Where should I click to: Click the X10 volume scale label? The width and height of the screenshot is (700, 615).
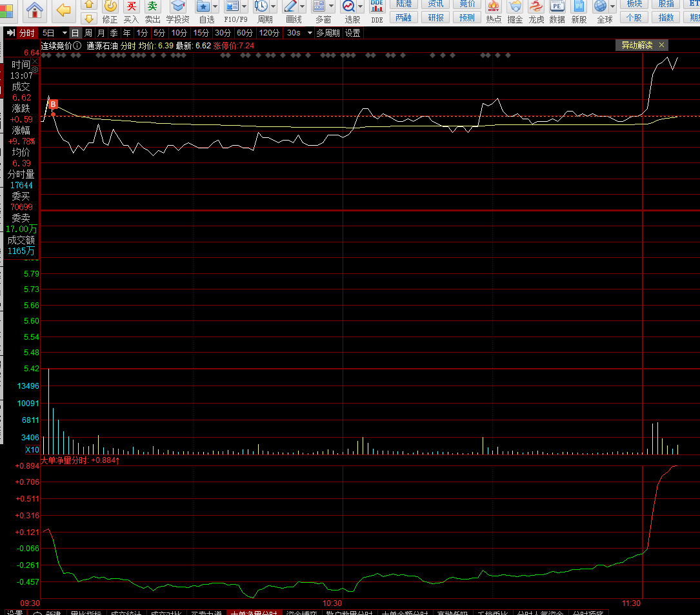32,449
